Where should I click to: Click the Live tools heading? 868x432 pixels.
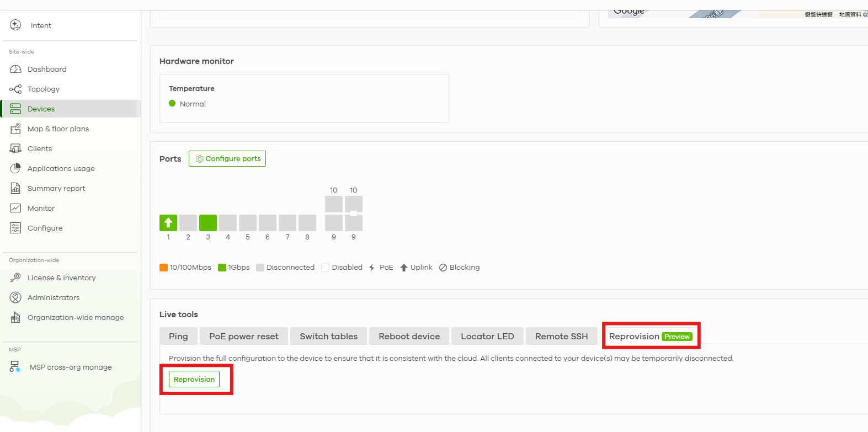[x=179, y=314]
